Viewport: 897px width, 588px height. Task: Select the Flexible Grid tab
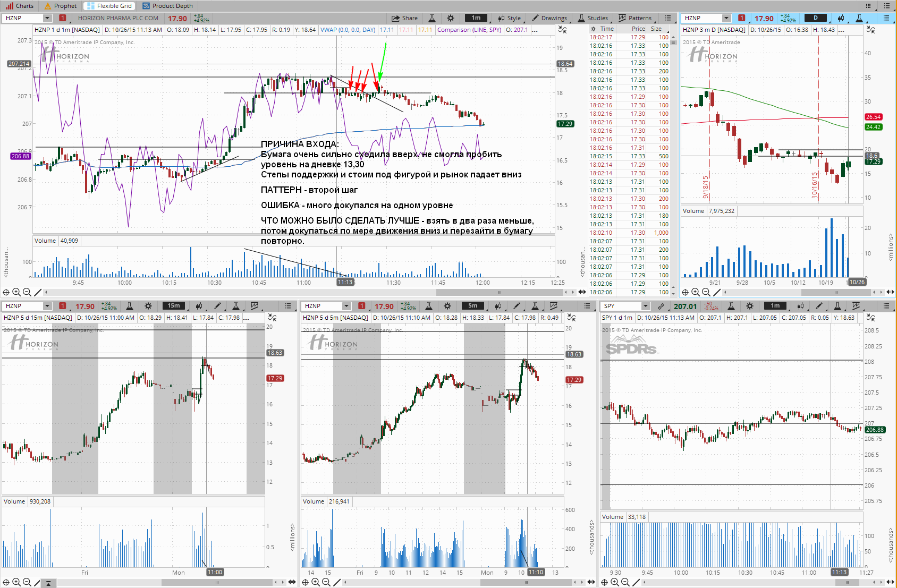pyautogui.click(x=109, y=6)
